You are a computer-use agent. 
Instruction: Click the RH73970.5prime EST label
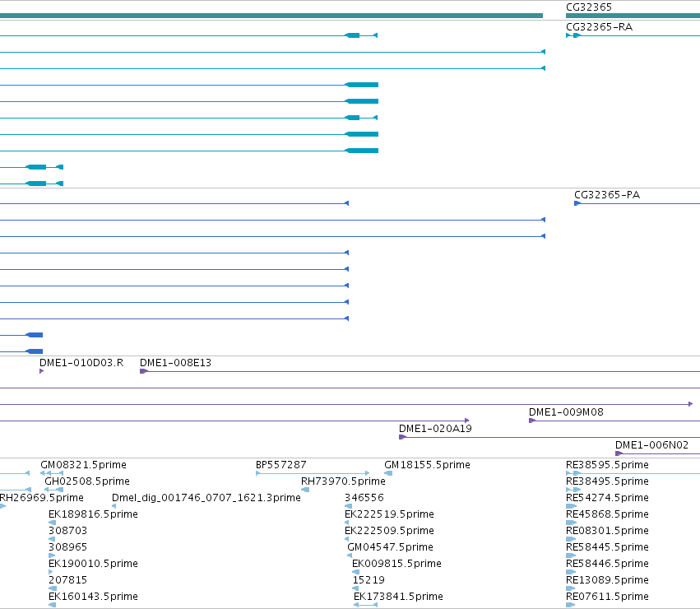[343, 481]
